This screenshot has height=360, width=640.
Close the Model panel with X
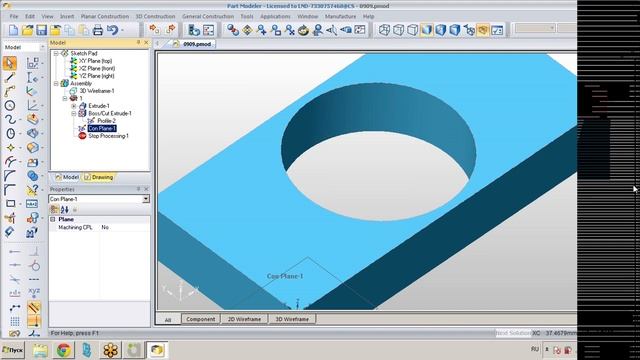pos(146,42)
